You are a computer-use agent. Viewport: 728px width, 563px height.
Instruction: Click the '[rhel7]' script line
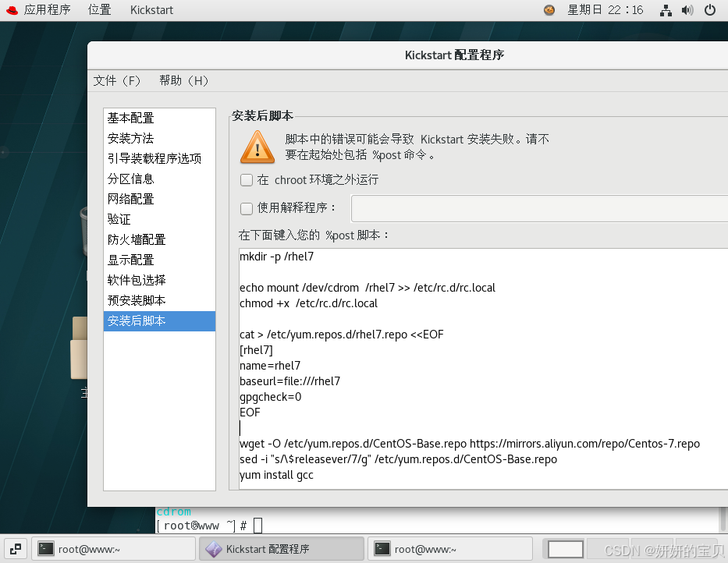[256, 350]
